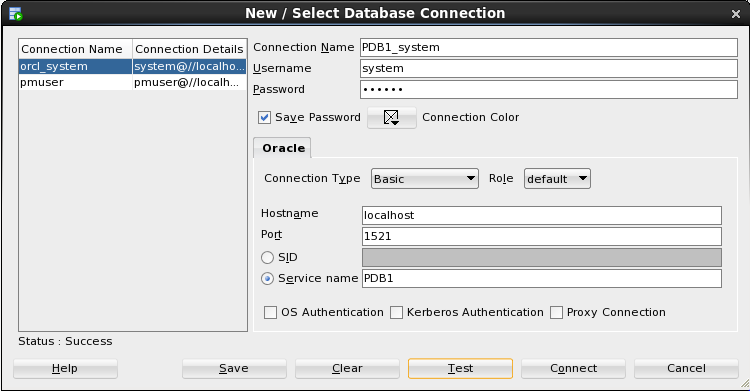Click the Connect button
750x391 pixels.
point(573,368)
